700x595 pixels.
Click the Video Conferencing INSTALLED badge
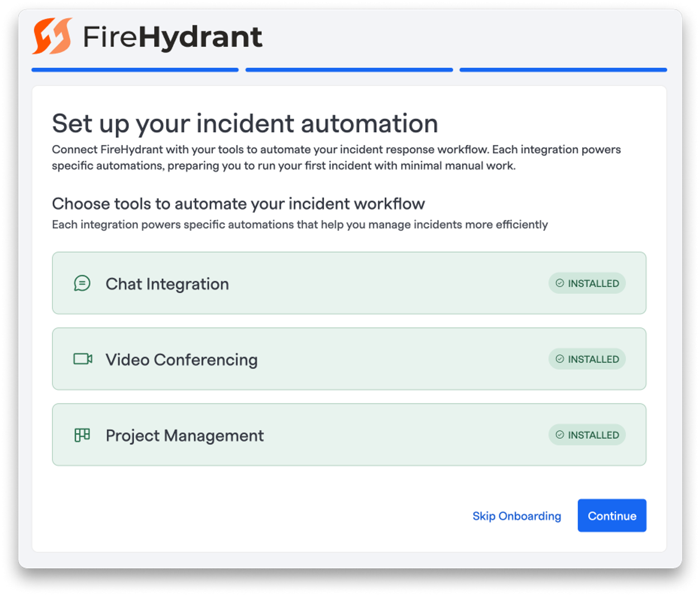click(587, 359)
